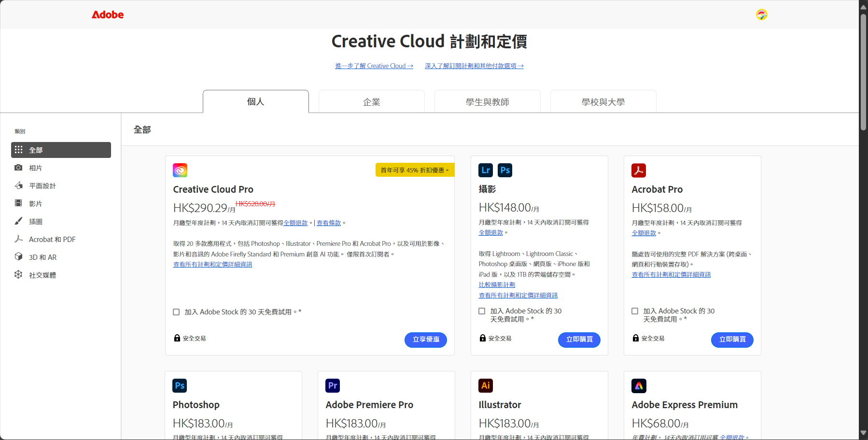Click the page's vertical scrollbar thumb

pyautogui.click(x=863, y=71)
